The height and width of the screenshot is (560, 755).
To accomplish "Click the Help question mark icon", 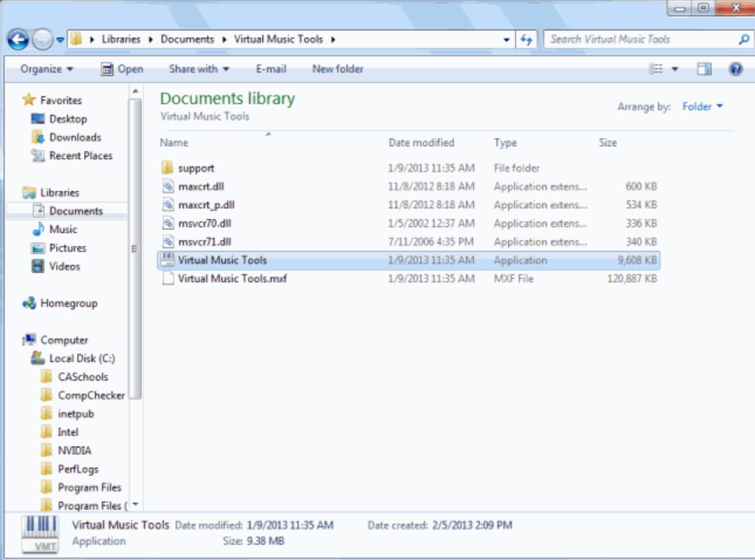I will [736, 69].
